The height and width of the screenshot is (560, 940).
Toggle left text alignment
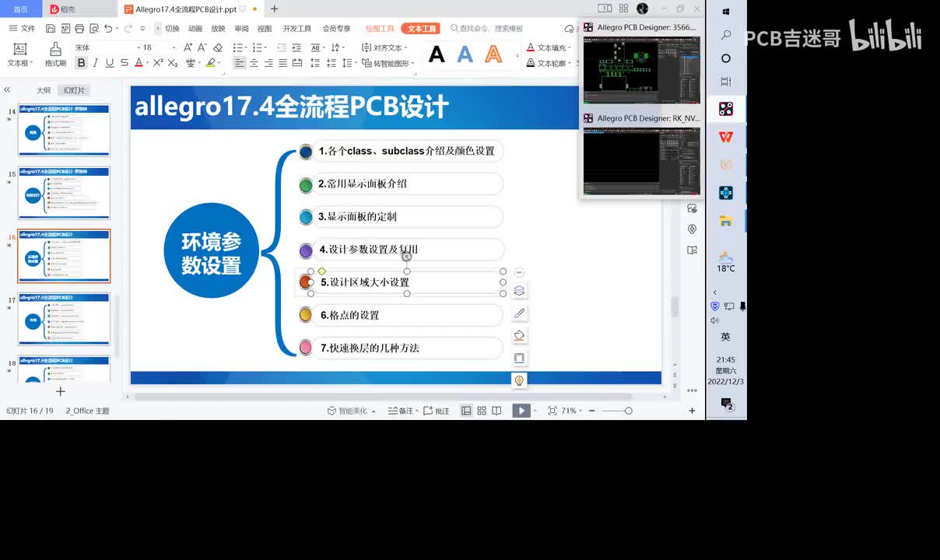pos(240,63)
